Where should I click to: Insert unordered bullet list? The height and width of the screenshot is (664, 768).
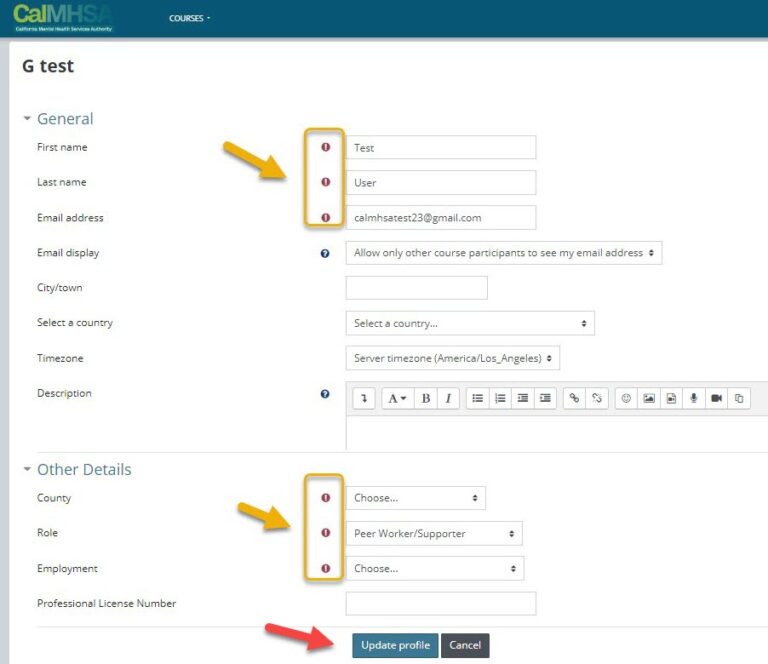point(478,398)
